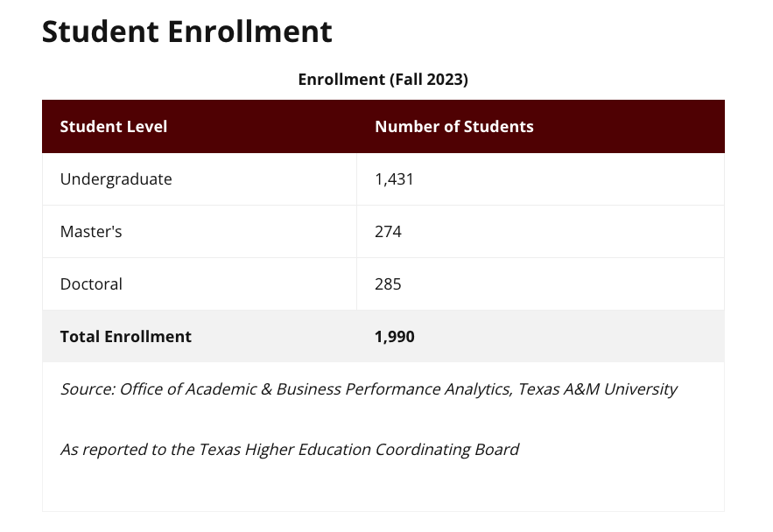The height and width of the screenshot is (532, 773).
Task: Click the word Source in the footnote
Action: tap(86, 389)
